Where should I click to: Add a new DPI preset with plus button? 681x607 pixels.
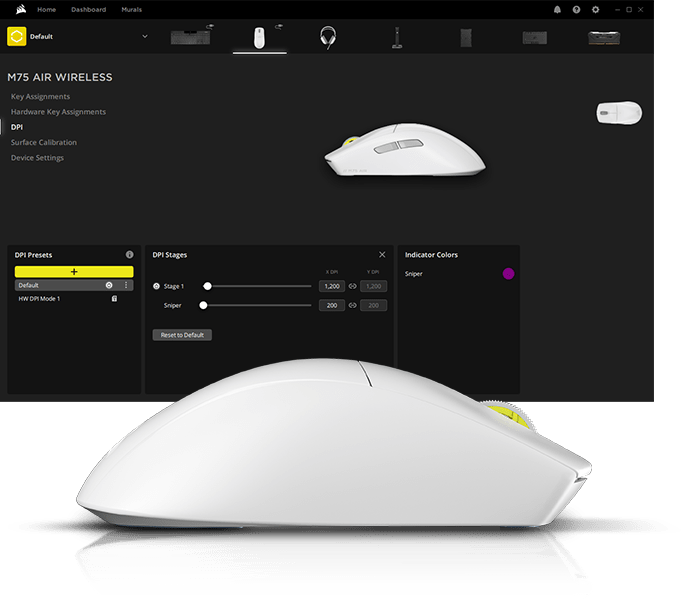[x=74, y=272]
